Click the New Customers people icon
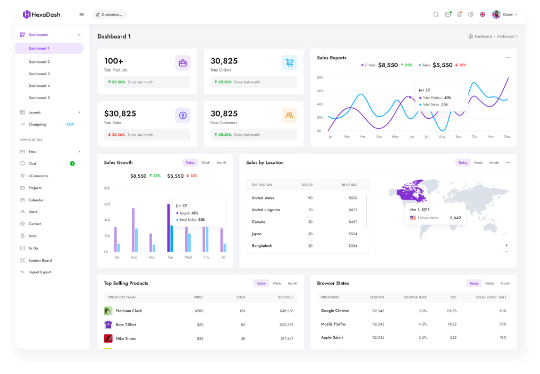540x374 pixels. click(289, 115)
